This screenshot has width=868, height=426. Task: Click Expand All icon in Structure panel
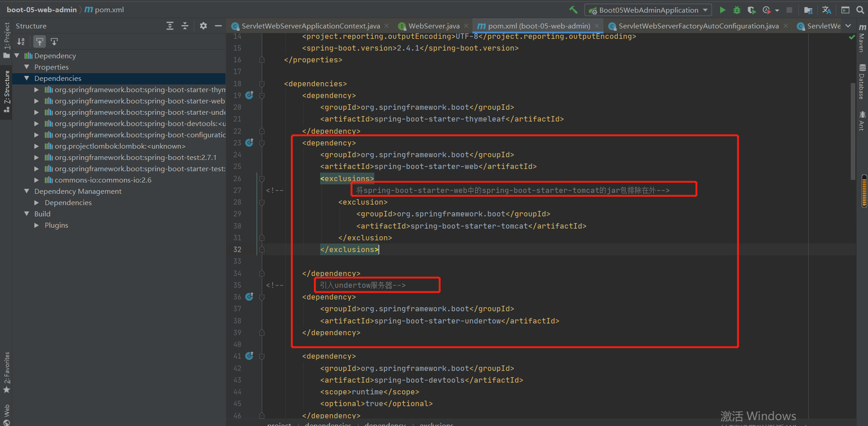[x=170, y=26]
